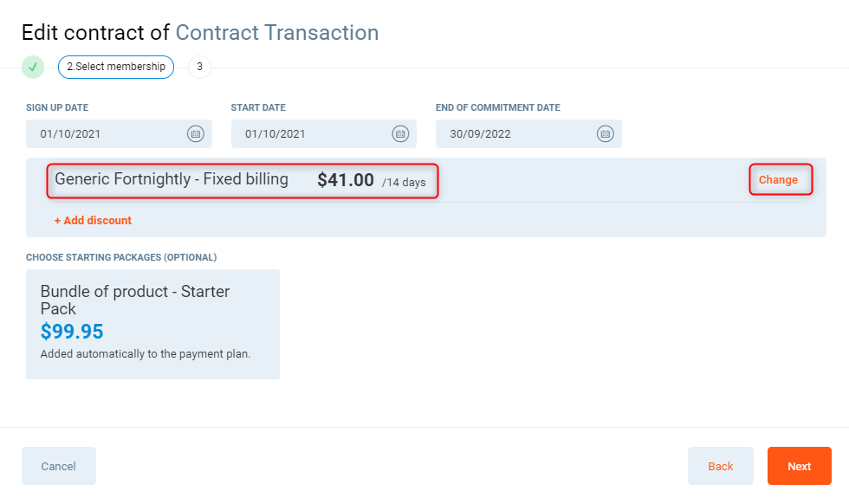Go Back to the previous step
The image size is (849, 504).
tap(721, 466)
